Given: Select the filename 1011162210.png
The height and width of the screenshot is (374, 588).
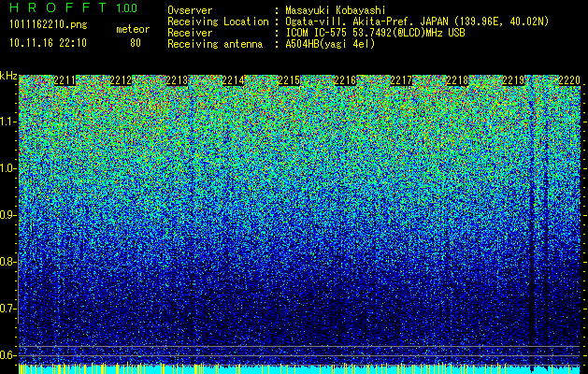Looking at the screenshot, I should (x=49, y=25).
